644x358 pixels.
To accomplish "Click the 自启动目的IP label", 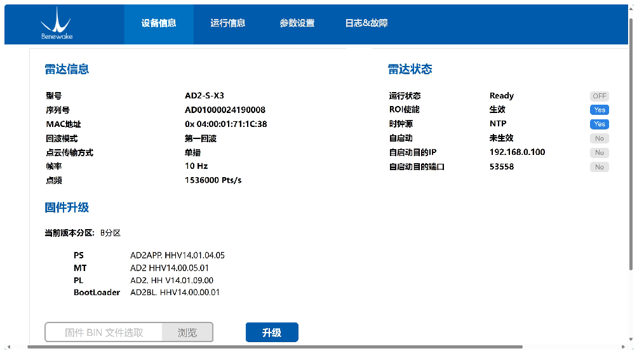I will point(412,152).
